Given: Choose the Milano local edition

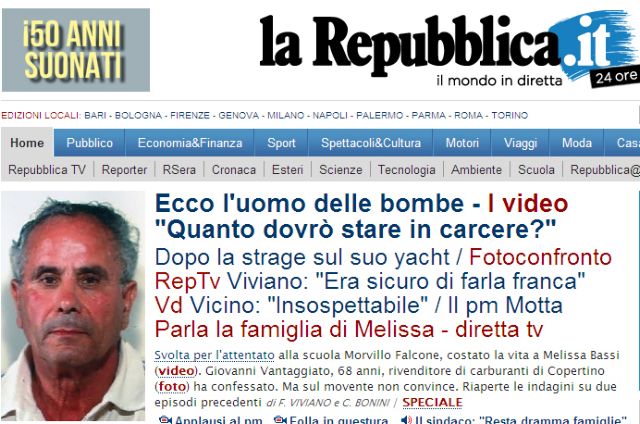Looking at the screenshot, I should coord(286,115).
